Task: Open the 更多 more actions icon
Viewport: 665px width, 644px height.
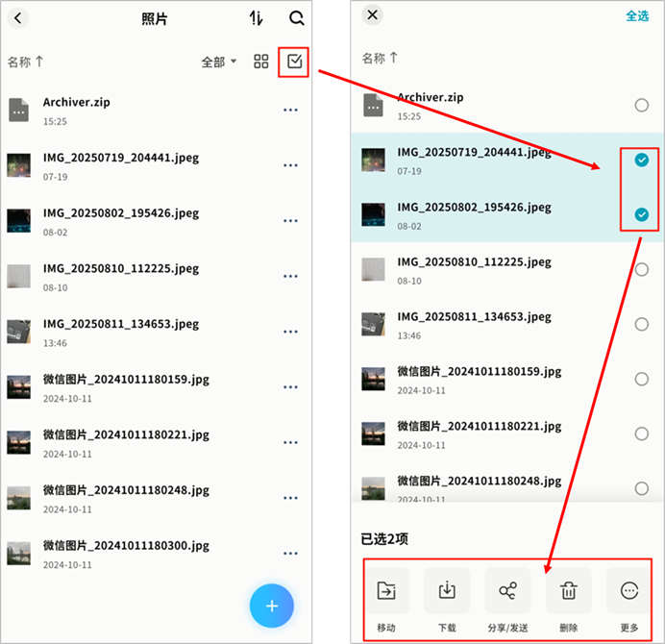Action: [x=629, y=591]
